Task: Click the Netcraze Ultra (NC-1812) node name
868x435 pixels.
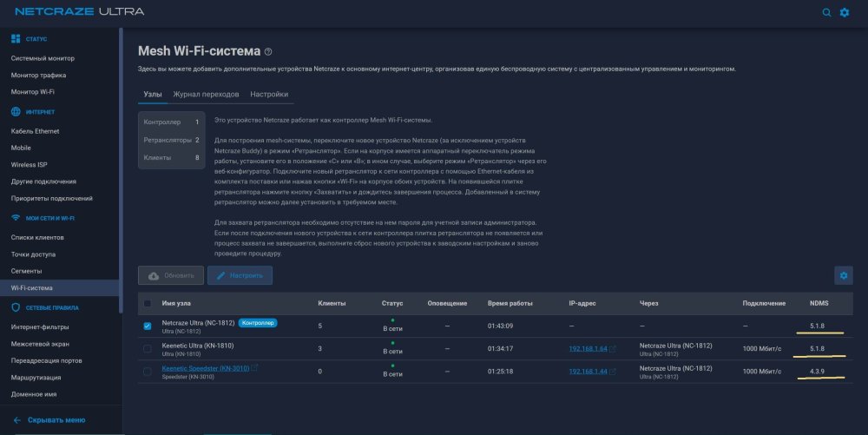Action: coord(198,323)
